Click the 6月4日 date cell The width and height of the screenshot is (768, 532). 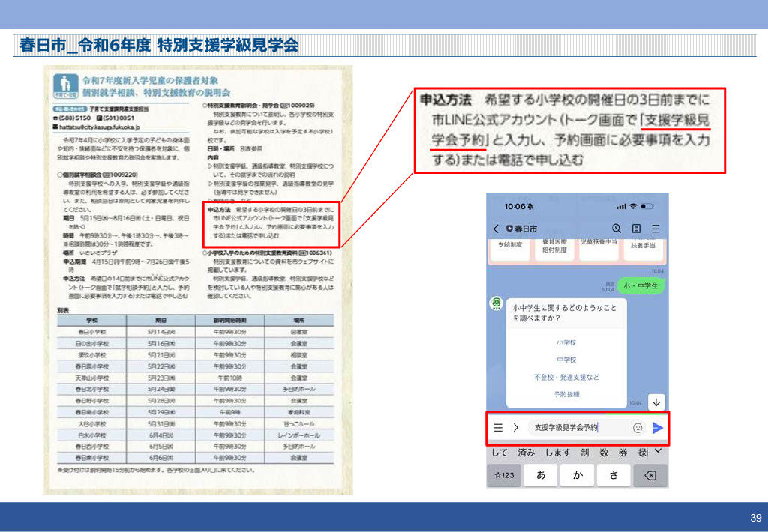click(161, 435)
